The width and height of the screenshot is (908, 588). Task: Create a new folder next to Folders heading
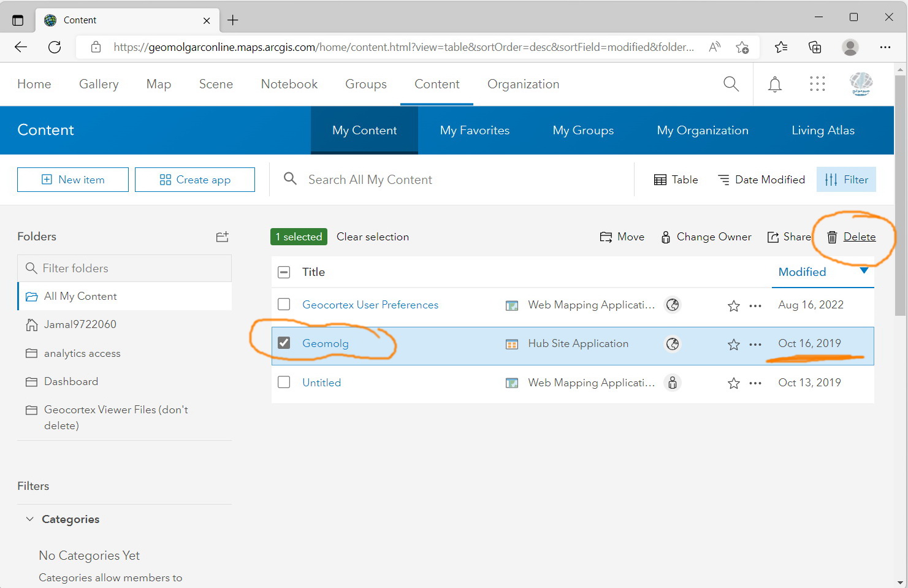click(x=222, y=237)
